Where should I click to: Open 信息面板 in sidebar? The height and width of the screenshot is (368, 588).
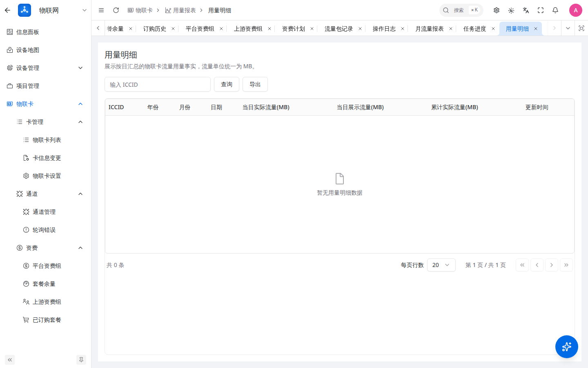tap(46, 32)
